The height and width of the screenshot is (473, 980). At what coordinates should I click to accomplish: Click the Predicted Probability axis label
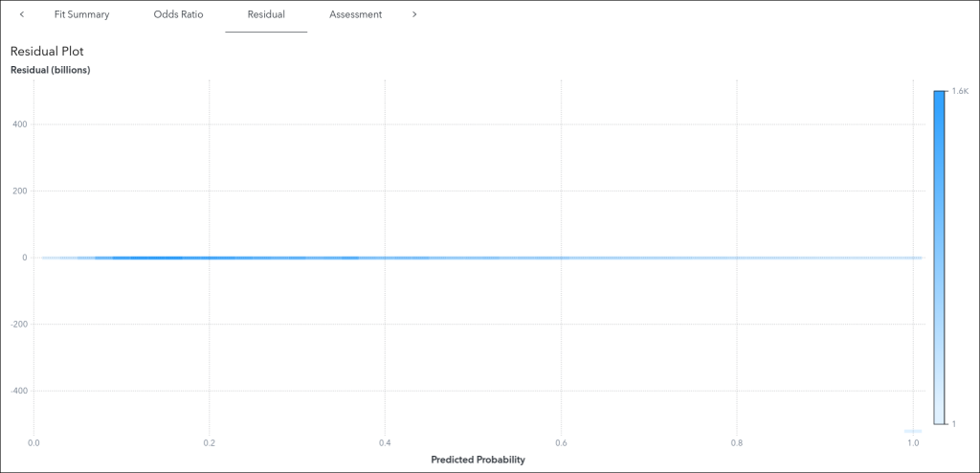click(x=478, y=460)
